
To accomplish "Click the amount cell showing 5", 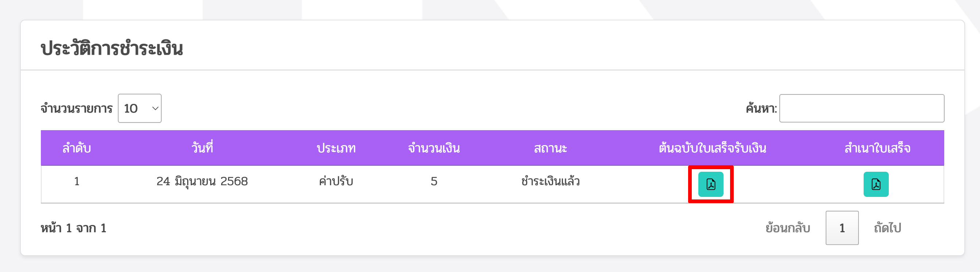I will tap(434, 182).
